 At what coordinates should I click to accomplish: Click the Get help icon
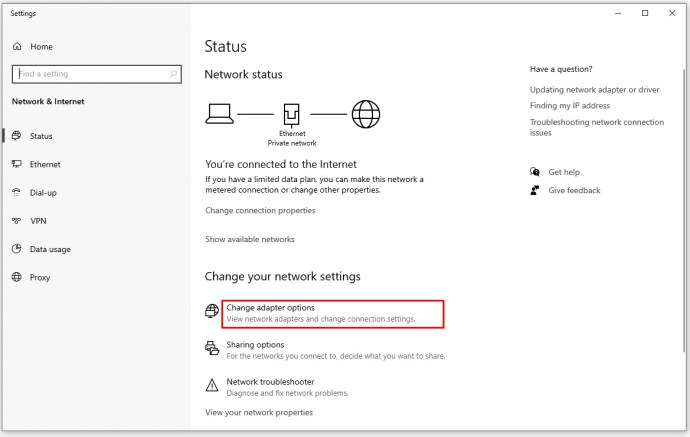(x=535, y=172)
